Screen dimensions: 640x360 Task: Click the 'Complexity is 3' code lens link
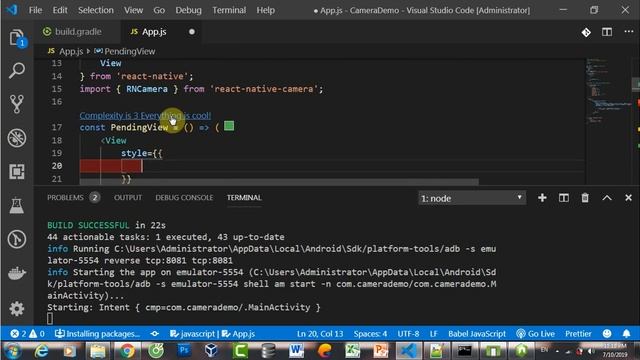145,116
